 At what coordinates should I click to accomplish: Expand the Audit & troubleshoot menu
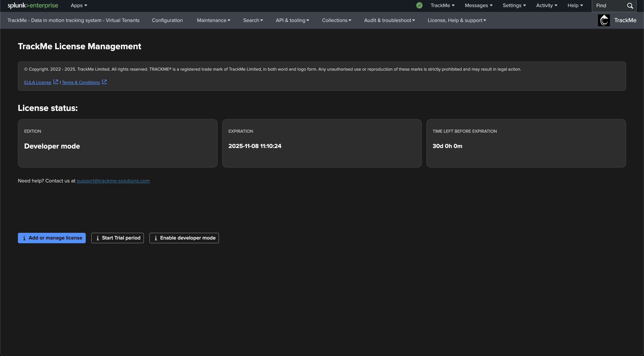click(x=389, y=20)
